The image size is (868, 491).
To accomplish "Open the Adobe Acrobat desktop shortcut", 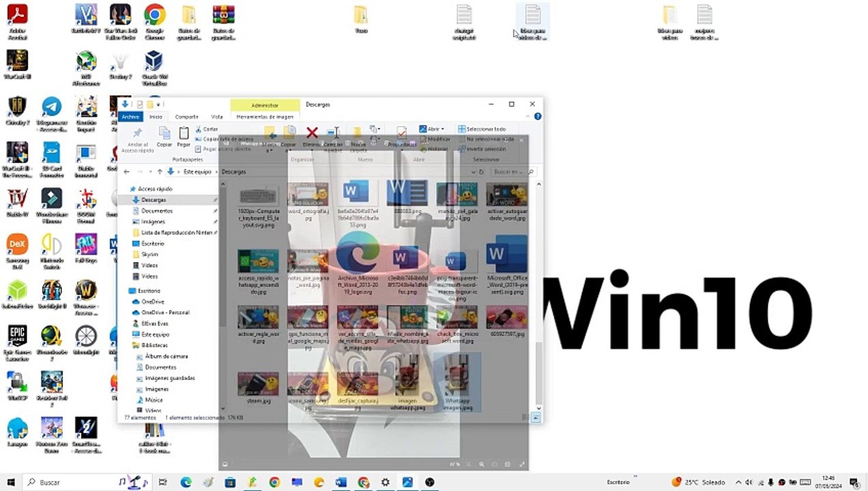I will (x=17, y=22).
